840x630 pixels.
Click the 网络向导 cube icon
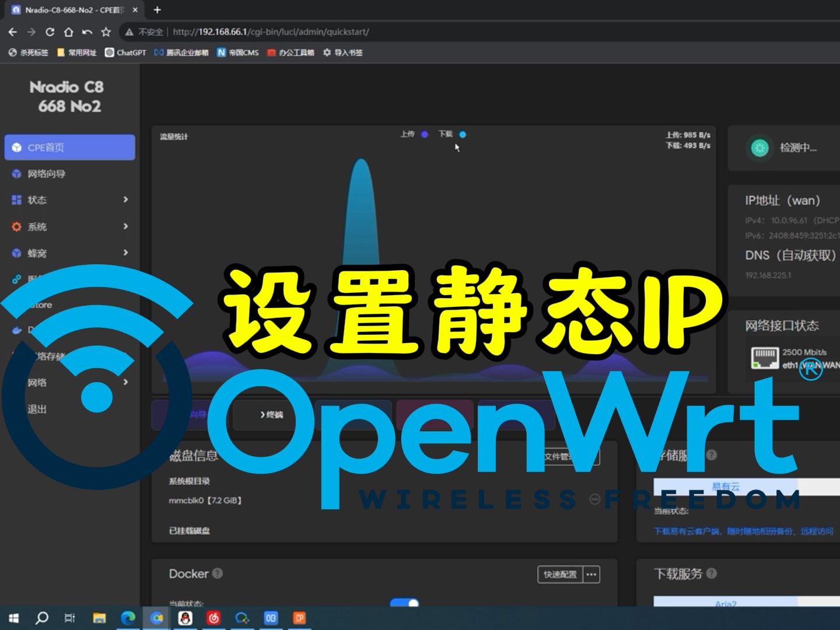16,174
